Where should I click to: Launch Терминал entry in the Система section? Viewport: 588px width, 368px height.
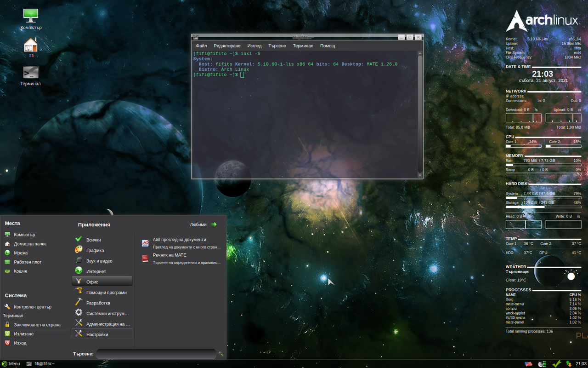click(x=13, y=316)
